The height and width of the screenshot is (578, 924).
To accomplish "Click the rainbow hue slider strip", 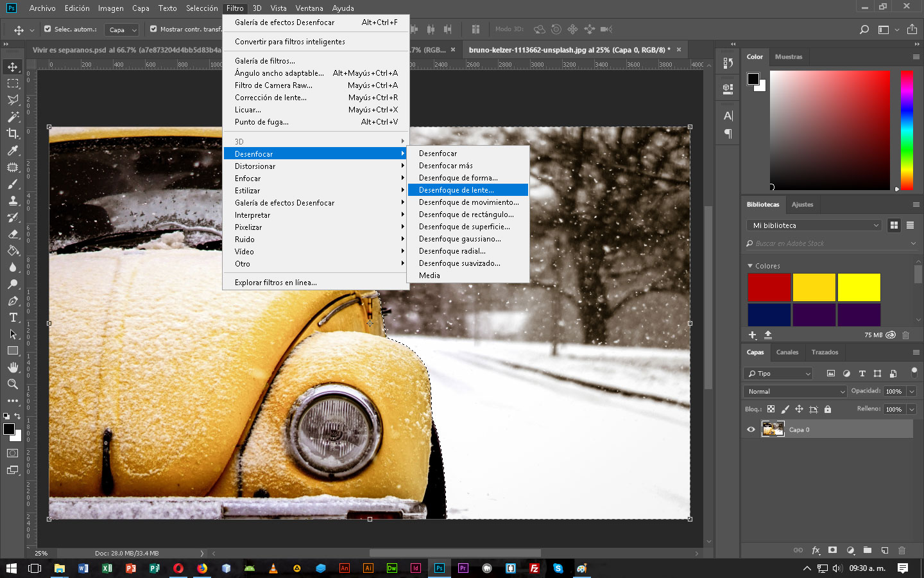I will pyautogui.click(x=906, y=130).
